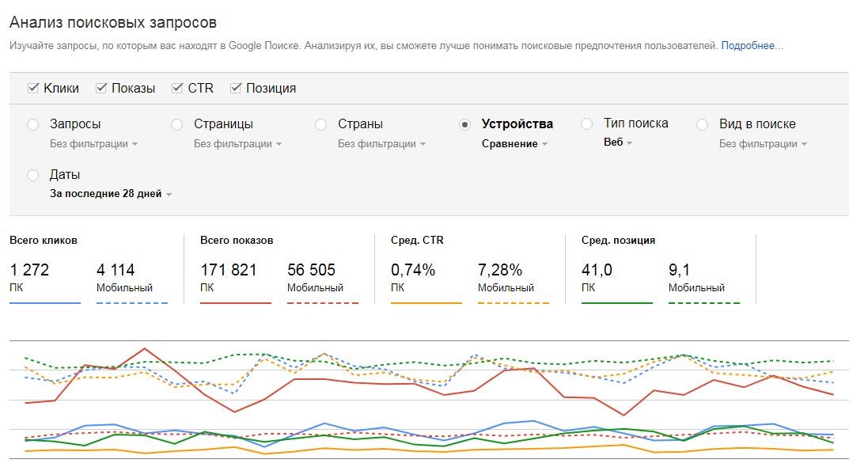Click the blue solid ПК clicks legend line
This screenshot has width=868, height=467.
click(x=45, y=302)
